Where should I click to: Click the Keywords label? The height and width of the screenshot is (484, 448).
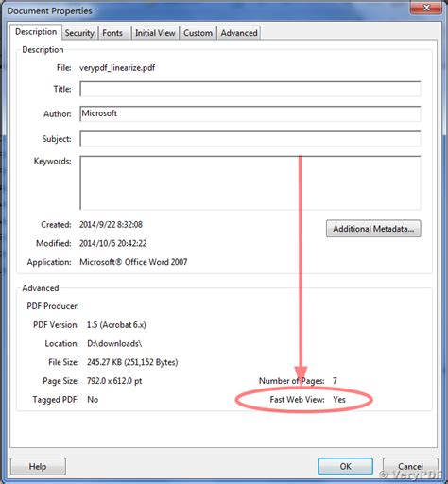[53, 162]
